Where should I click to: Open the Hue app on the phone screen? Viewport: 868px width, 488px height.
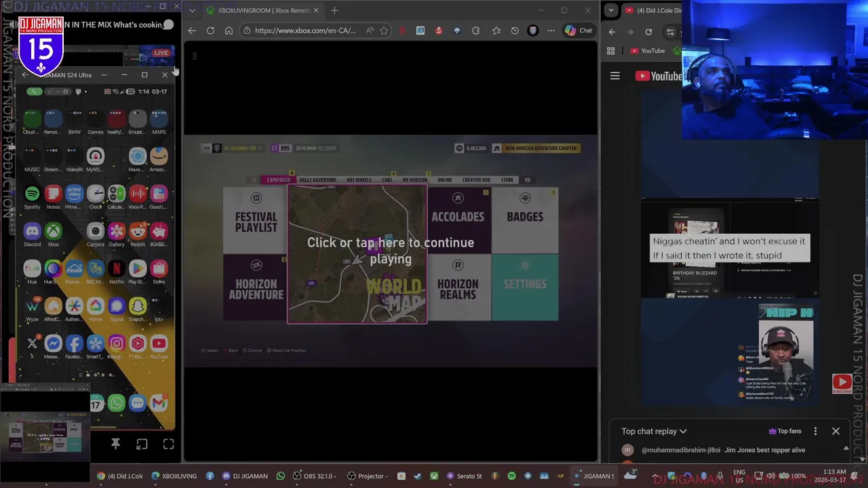32,269
